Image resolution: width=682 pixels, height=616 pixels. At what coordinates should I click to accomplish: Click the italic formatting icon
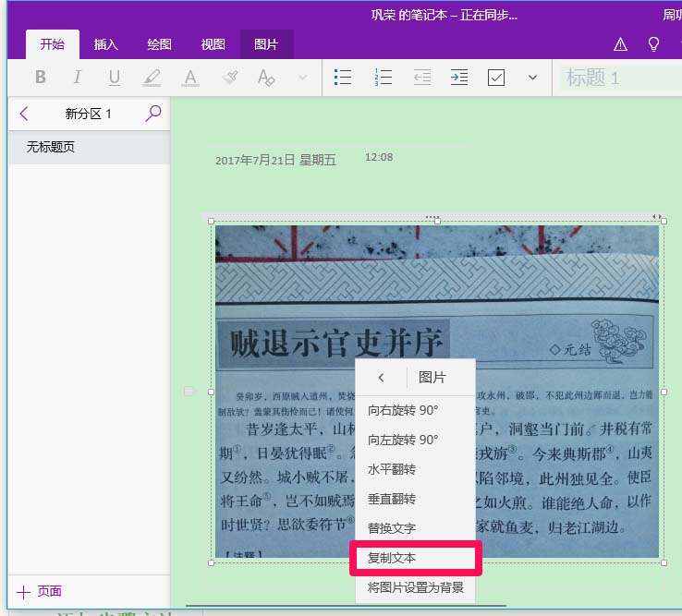[78, 78]
